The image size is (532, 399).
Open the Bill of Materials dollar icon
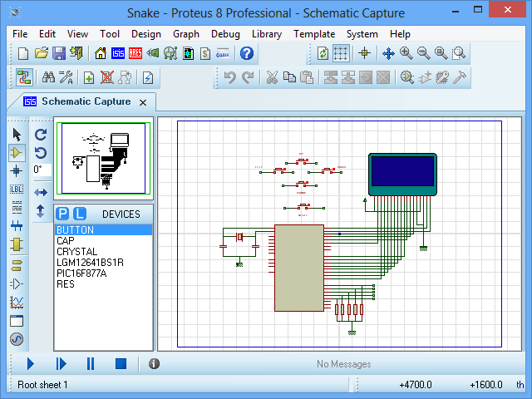(x=205, y=53)
